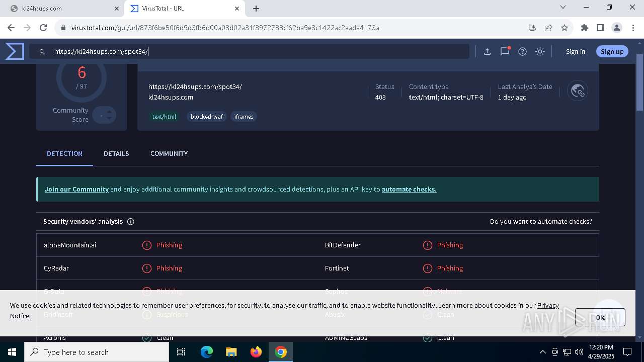Click the site info lock icon
644x362 pixels.
click(x=63, y=28)
